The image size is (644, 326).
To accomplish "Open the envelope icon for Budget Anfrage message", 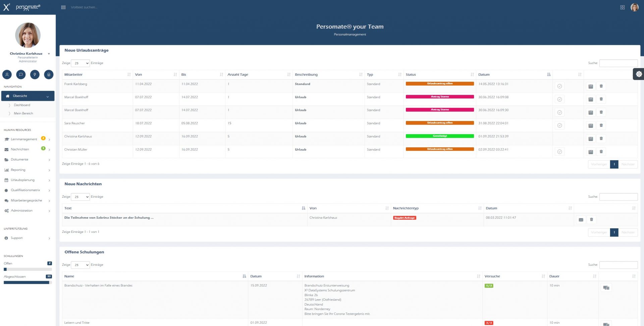I will point(581,220).
